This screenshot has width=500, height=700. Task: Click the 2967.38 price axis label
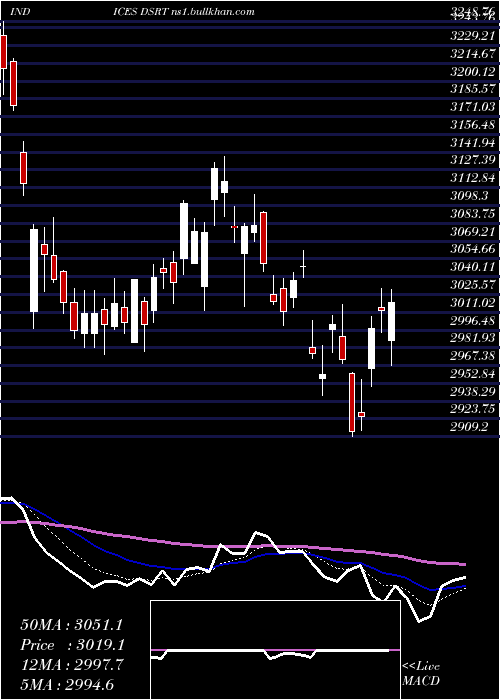tap(473, 356)
